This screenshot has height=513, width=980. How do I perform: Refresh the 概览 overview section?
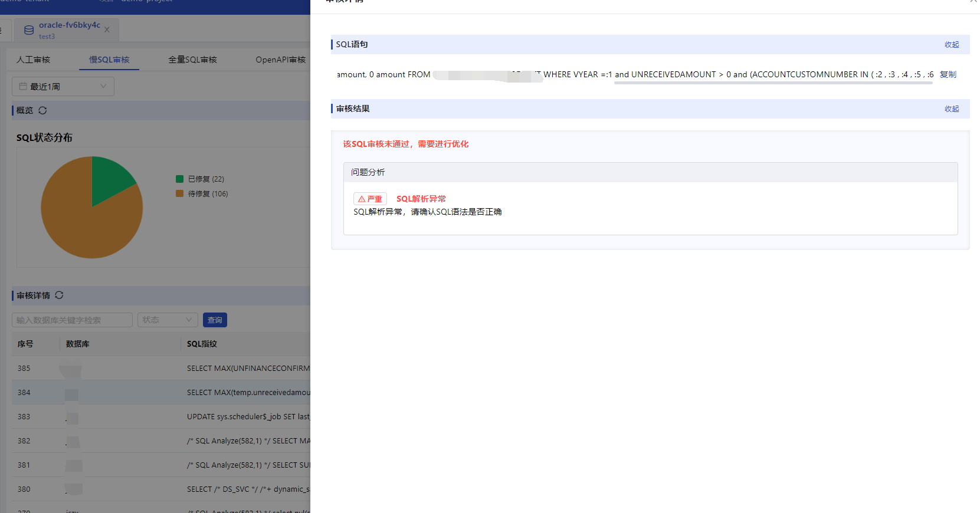tap(42, 110)
